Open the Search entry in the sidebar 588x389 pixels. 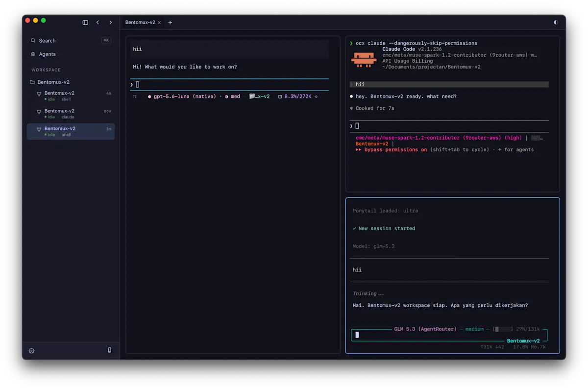pos(71,41)
